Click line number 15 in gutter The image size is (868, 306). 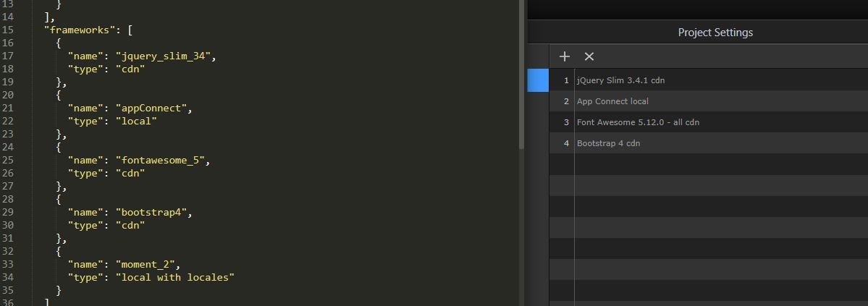[x=8, y=30]
